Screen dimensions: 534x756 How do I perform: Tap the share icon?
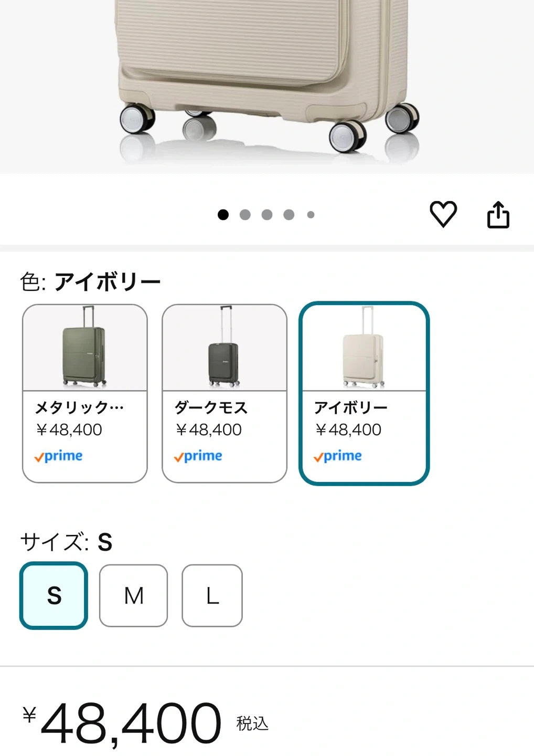498,215
